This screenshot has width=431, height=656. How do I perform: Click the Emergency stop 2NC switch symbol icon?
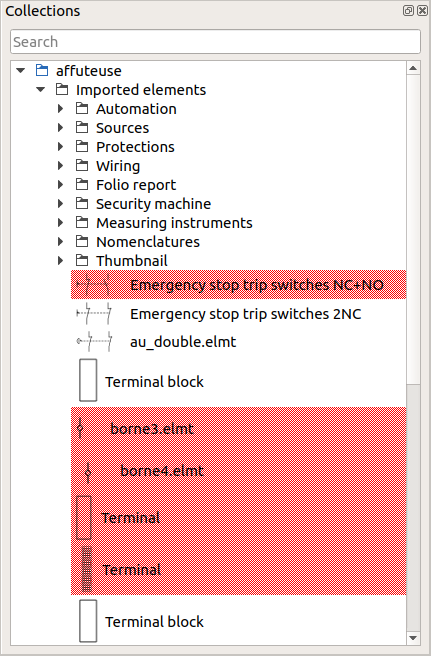pyautogui.click(x=94, y=313)
